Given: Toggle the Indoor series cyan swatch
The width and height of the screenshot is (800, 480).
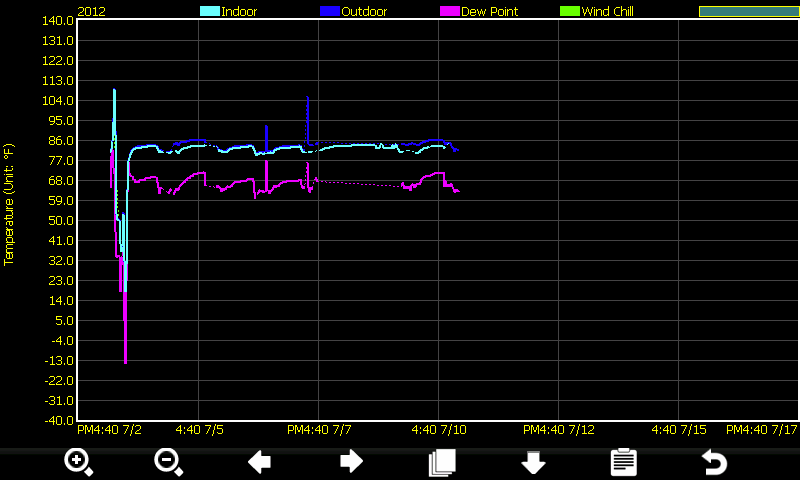Looking at the screenshot, I should [x=210, y=12].
